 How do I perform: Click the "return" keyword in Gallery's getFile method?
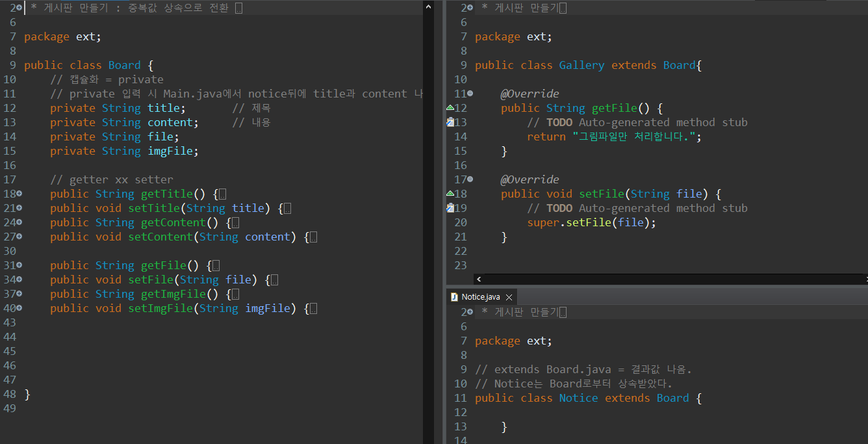click(x=546, y=137)
